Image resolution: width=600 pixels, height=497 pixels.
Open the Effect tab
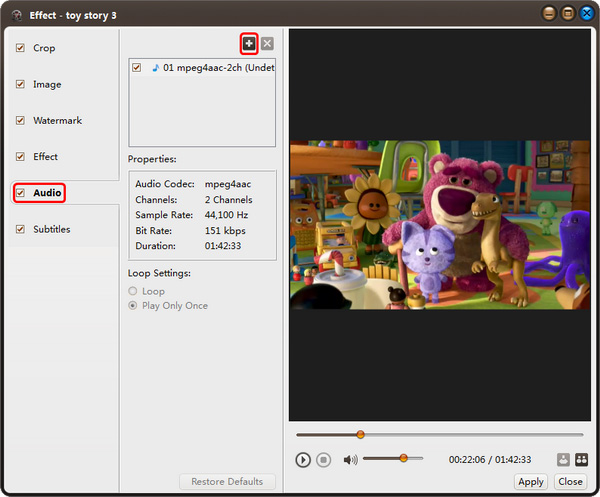click(x=45, y=156)
